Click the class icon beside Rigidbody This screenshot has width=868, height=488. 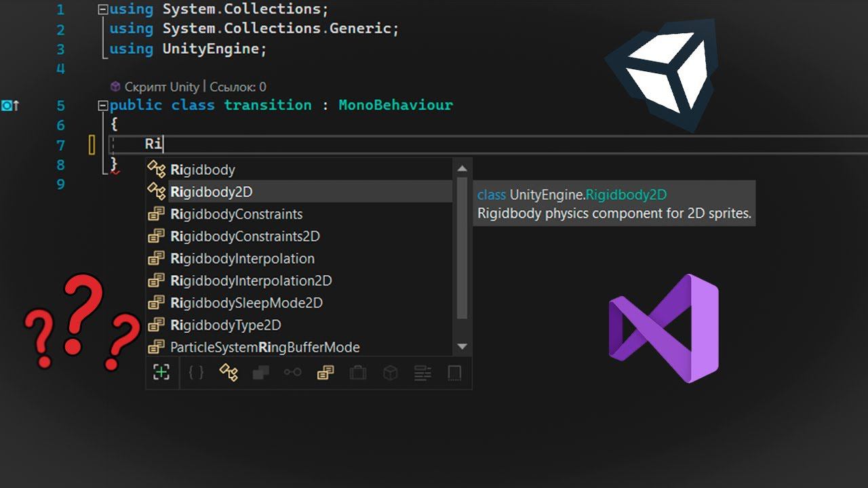tap(157, 169)
